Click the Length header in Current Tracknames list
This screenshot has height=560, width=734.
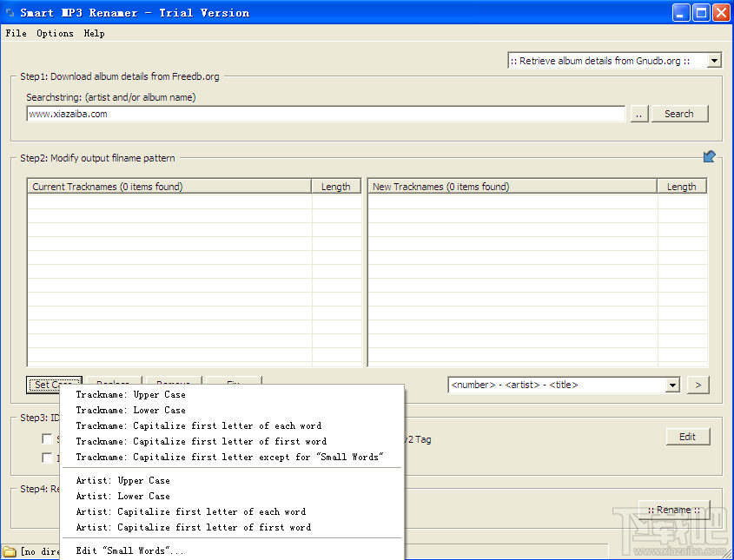pos(336,187)
